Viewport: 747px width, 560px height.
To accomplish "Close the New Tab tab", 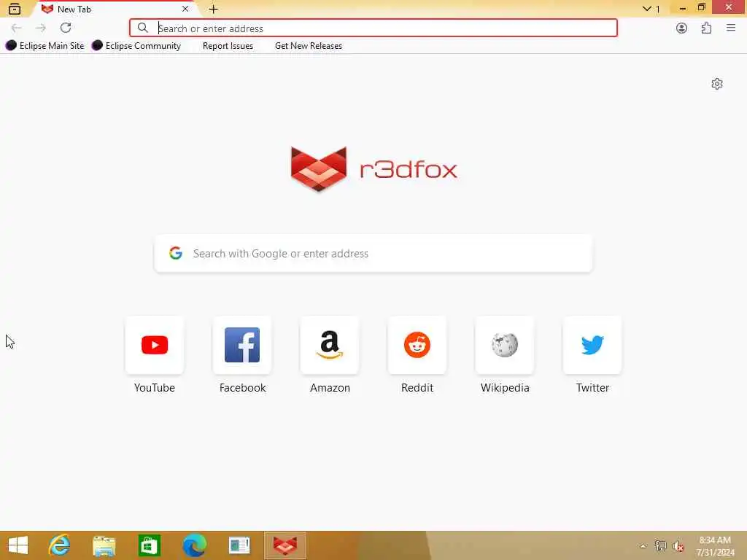I will (x=185, y=9).
